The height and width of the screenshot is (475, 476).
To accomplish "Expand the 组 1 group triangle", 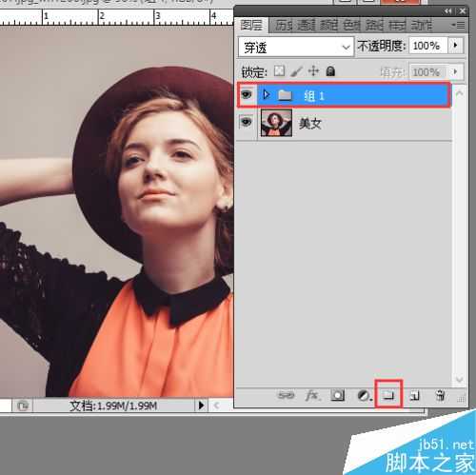I will (267, 94).
